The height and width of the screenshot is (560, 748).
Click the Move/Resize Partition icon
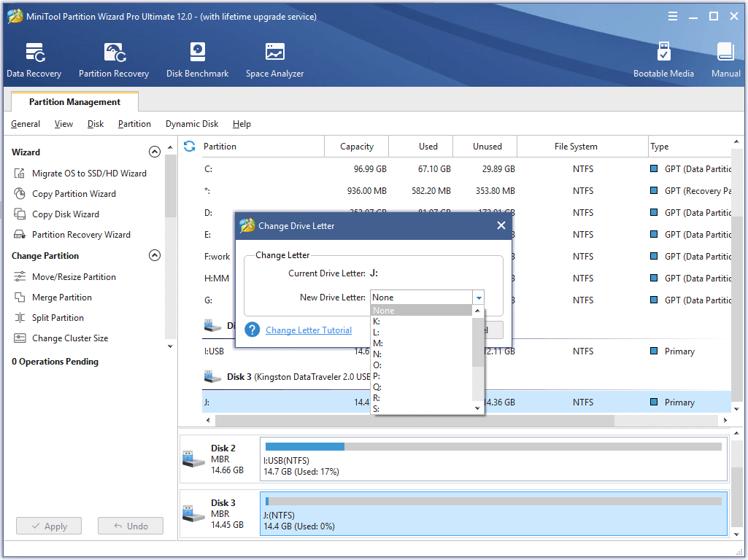click(x=20, y=277)
